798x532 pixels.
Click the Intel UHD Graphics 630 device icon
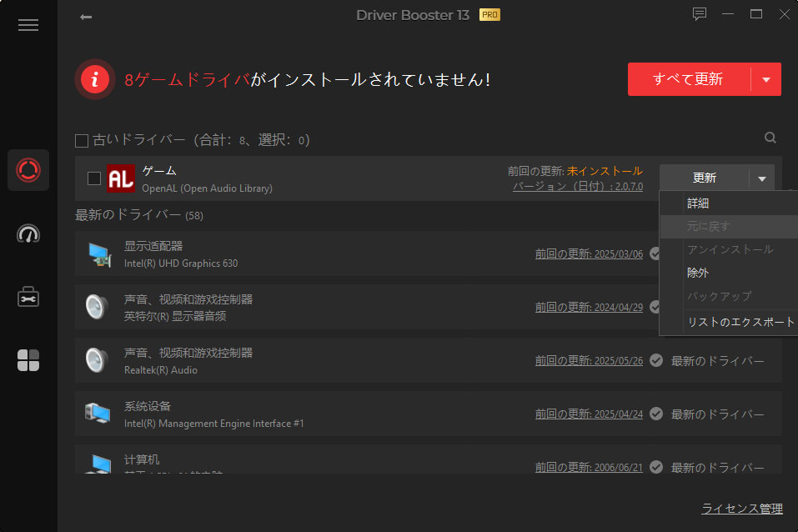tap(99, 254)
